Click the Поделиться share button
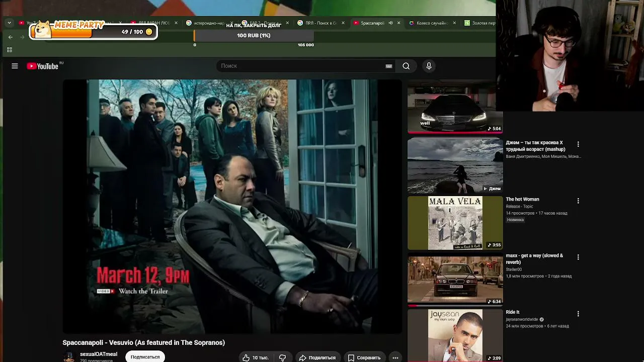 [x=317, y=357]
